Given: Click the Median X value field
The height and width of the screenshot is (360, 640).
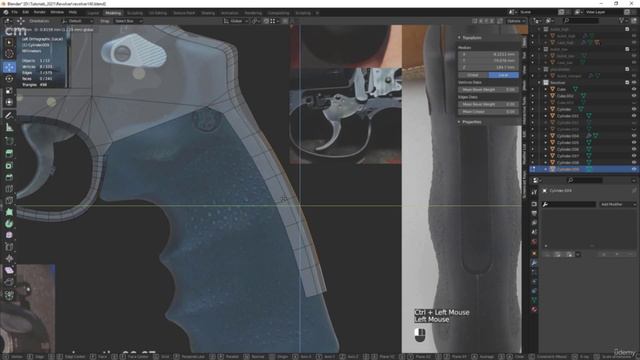Looking at the screenshot, I should [x=489, y=54].
